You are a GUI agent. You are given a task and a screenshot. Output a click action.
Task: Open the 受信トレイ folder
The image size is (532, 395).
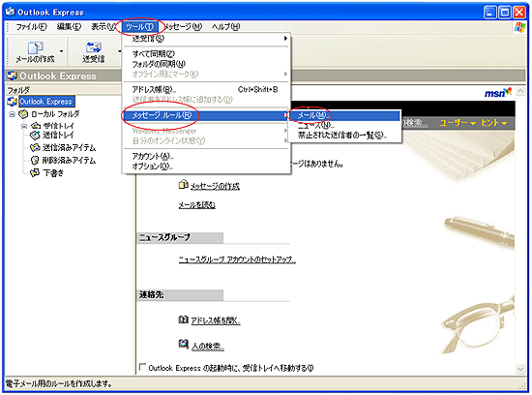(58, 126)
